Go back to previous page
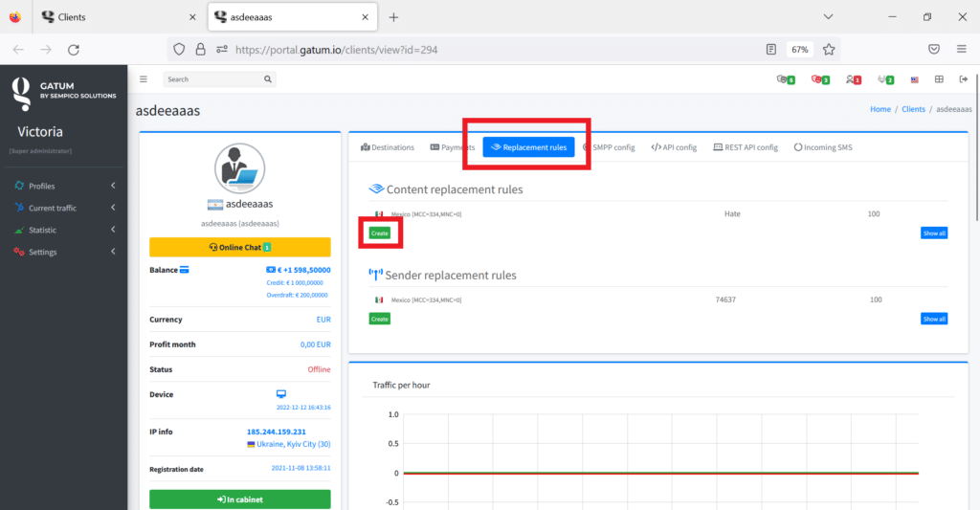This screenshot has width=980, height=510. tap(18, 50)
